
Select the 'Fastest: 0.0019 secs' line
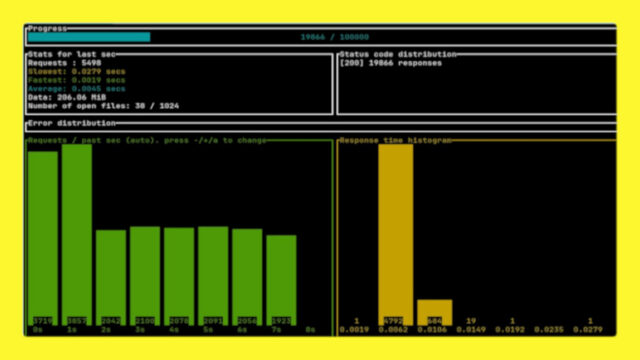pyautogui.click(x=77, y=80)
